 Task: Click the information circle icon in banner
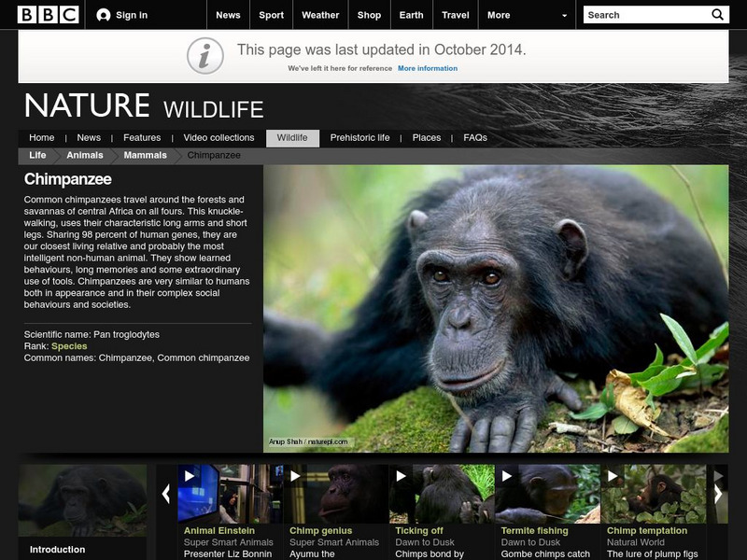click(205, 56)
